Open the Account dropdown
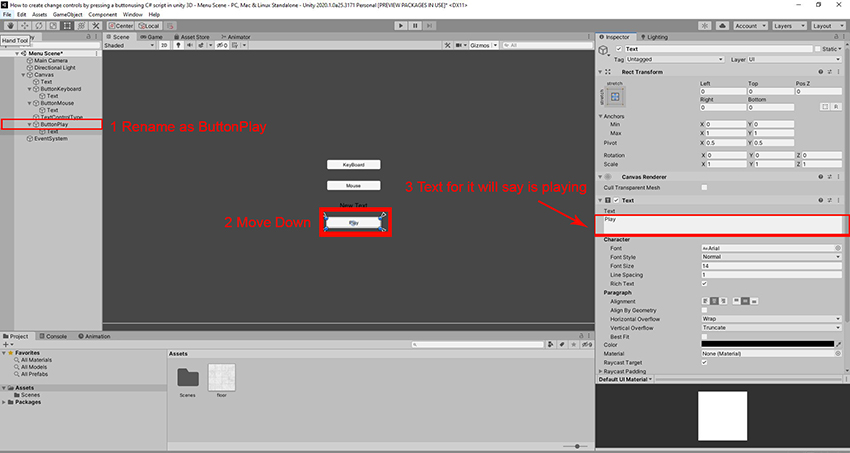Image resolution: width=850 pixels, height=453 pixels. (751, 25)
